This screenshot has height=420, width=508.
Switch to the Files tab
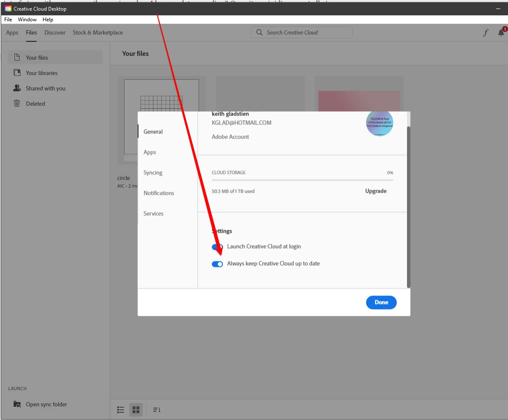tap(32, 32)
